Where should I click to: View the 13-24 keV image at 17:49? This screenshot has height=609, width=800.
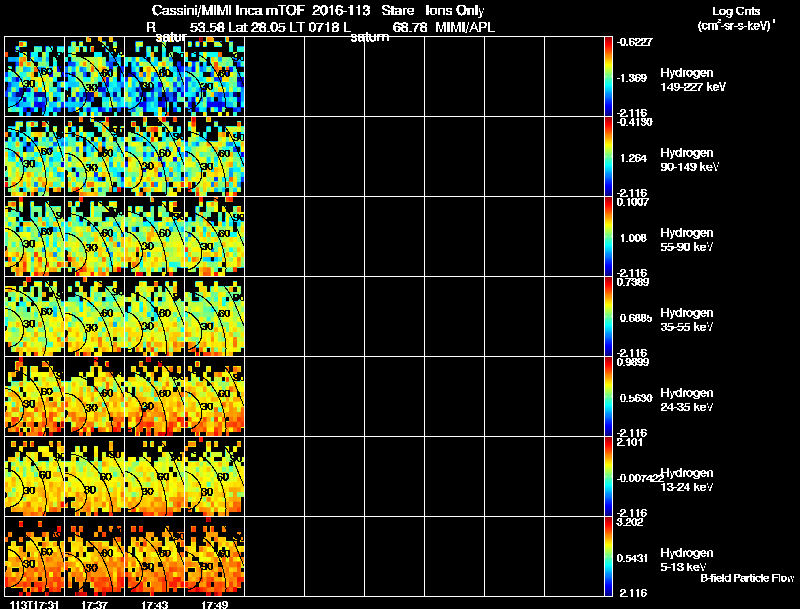click(215, 477)
